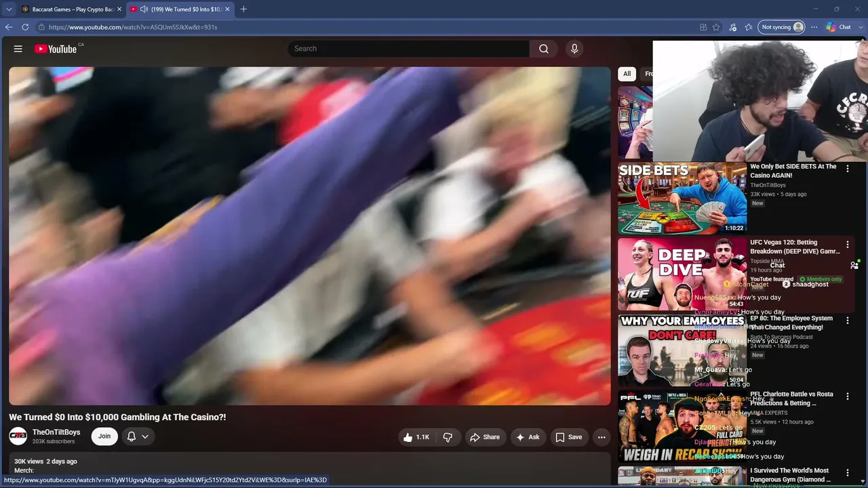Share the video
The height and width of the screenshot is (488, 868).
485,437
